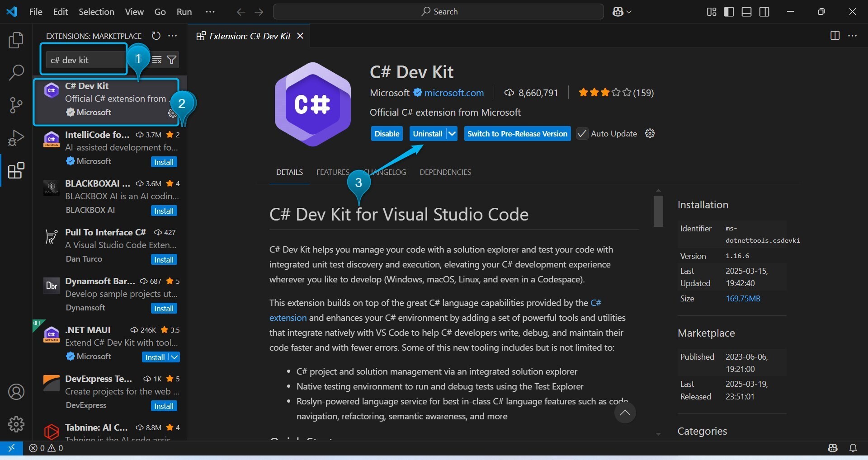
Task: Open the 169.75MB size link
Action: click(743, 299)
